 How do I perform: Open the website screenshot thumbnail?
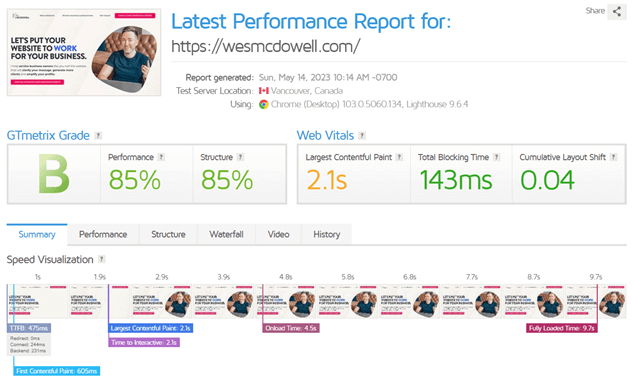pyautogui.click(x=84, y=52)
